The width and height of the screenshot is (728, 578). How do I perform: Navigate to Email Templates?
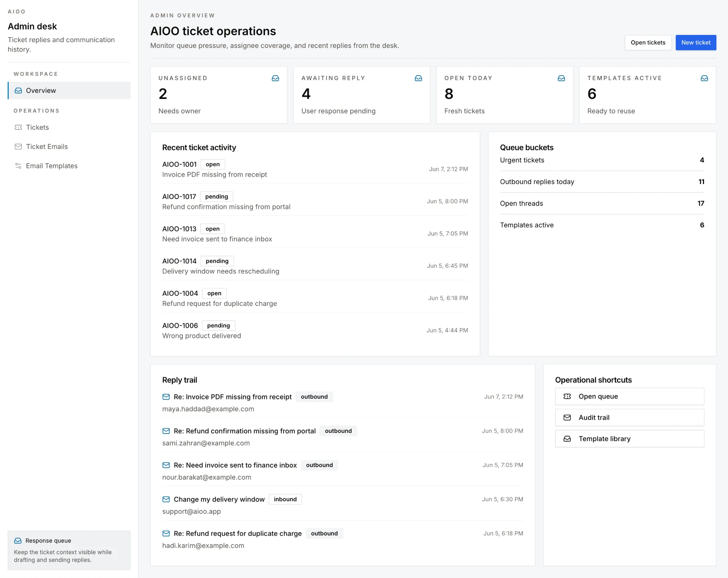[69, 166]
